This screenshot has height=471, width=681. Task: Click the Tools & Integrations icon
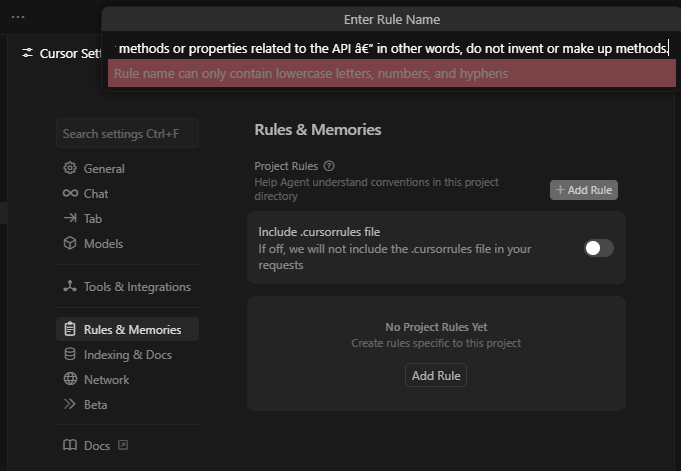tap(70, 286)
